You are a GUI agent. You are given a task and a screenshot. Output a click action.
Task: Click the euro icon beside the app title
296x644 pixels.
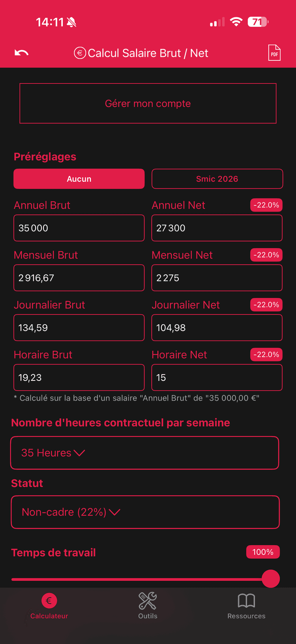coord(80,53)
